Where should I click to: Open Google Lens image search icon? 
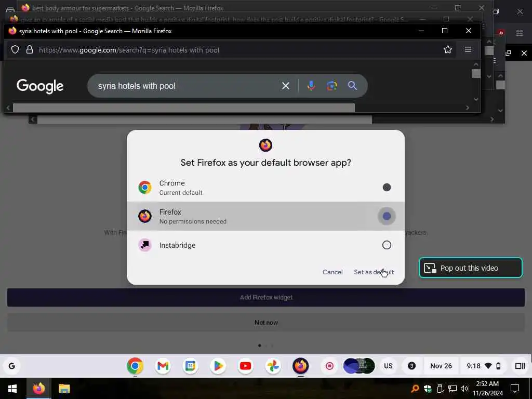332,86
